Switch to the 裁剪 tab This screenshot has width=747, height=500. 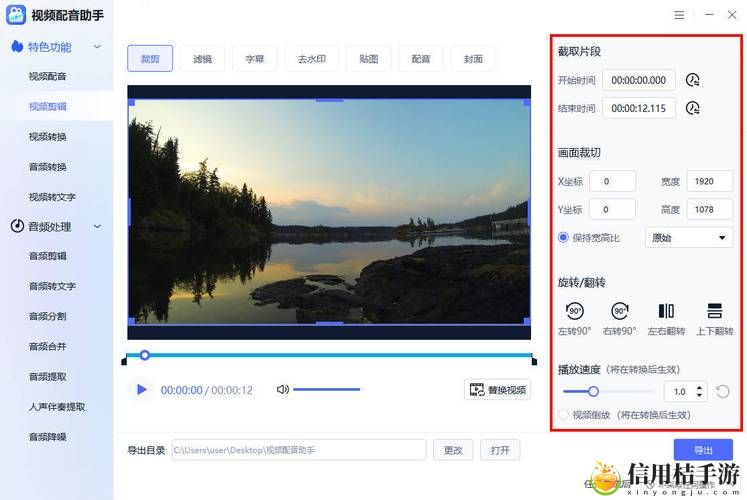coord(150,59)
